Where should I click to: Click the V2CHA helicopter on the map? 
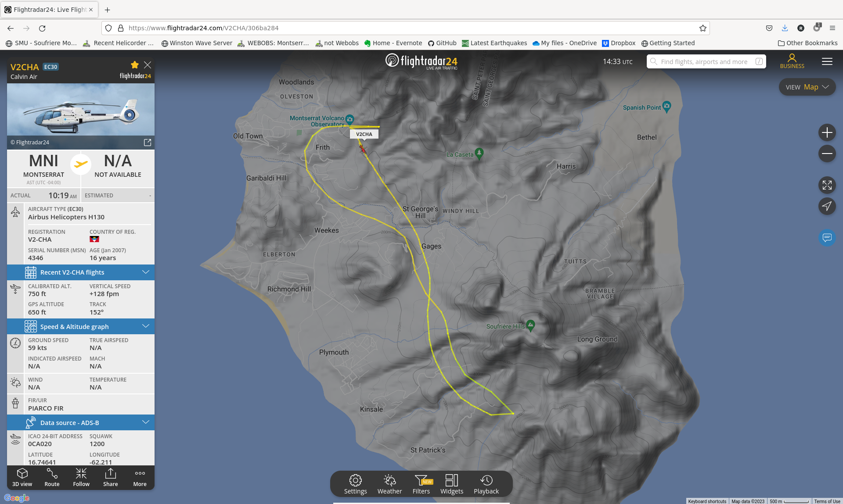point(362,149)
